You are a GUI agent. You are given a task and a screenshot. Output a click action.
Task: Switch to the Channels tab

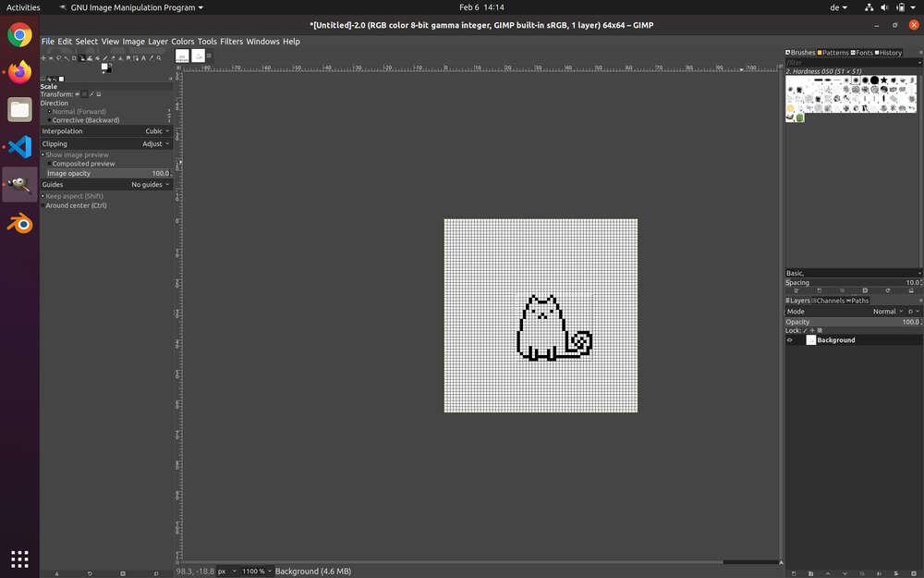pos(829,301)
